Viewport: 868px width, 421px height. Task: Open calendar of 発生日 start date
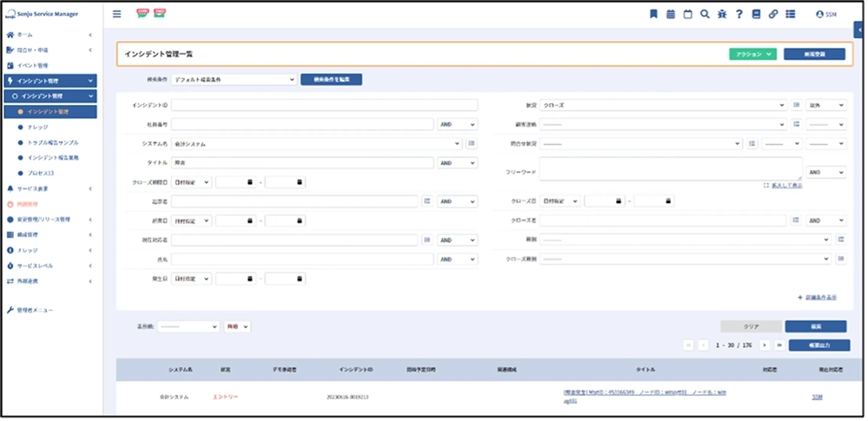click(x=250, y=279)
